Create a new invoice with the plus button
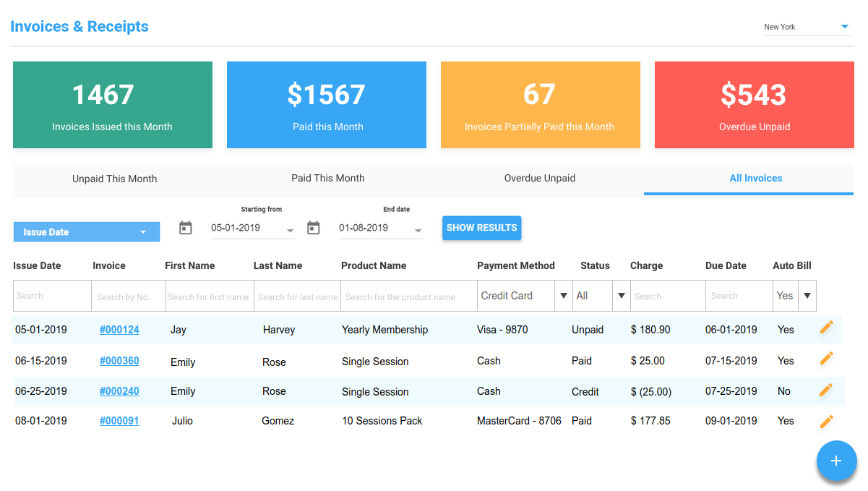Screen dimensions: 868x491 pyautogui.click(x=836, y=461)
